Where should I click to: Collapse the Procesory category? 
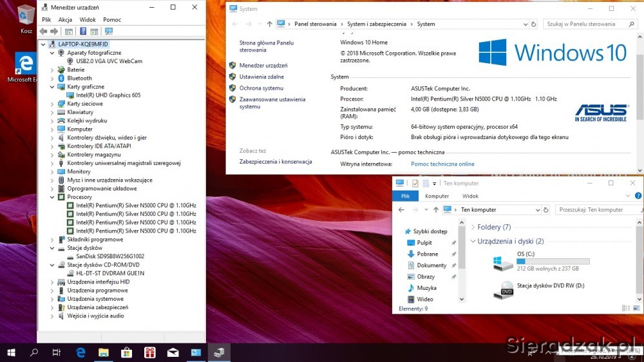[52, 197]
